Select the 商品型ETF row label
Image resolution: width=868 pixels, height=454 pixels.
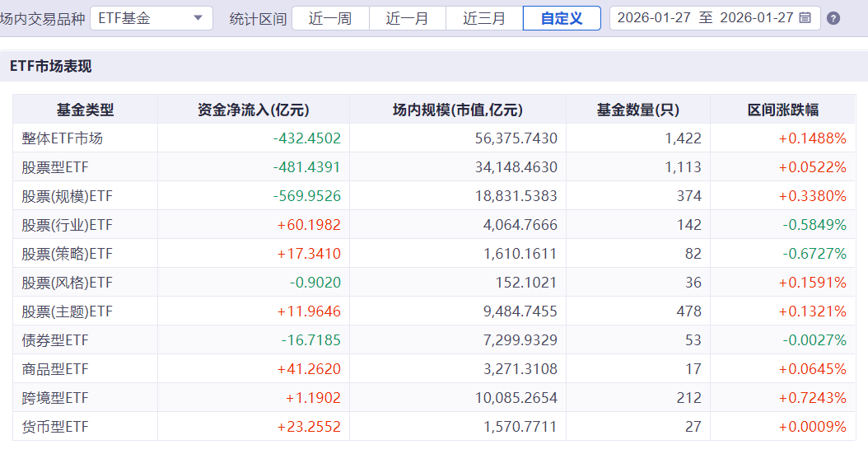point(55,369)
